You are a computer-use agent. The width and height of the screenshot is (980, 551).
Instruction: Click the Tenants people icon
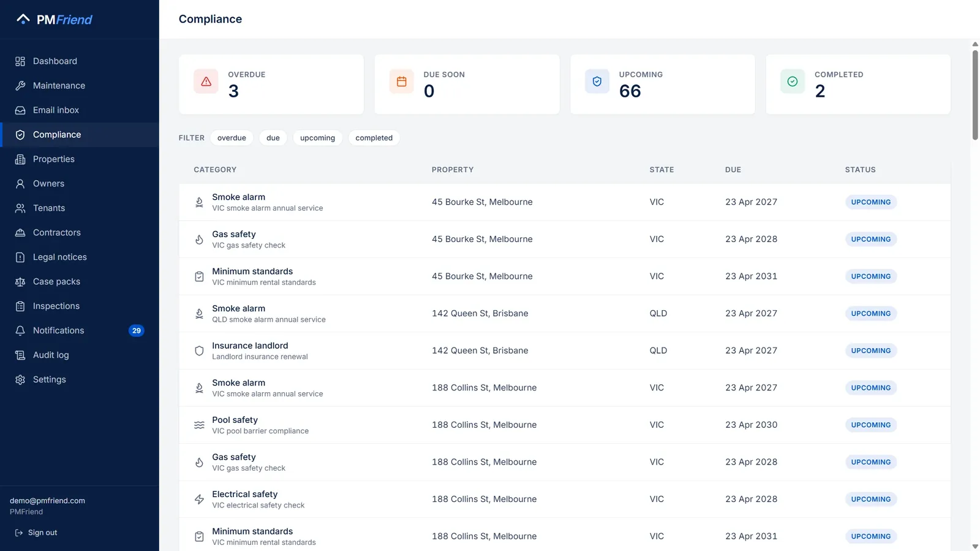20,208
